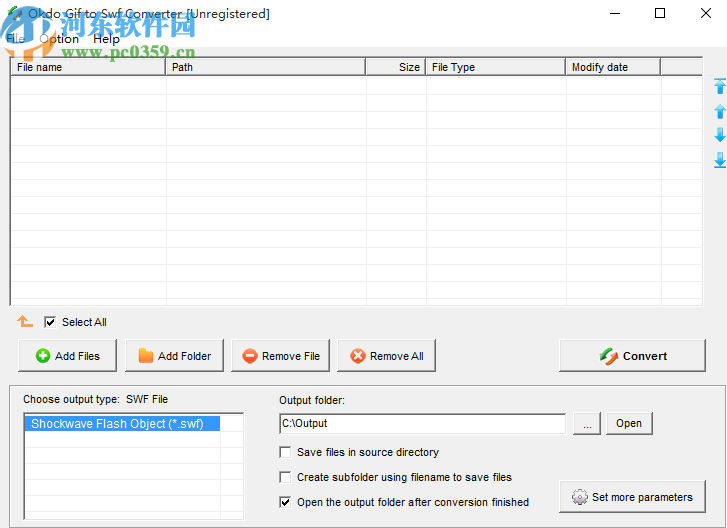Viewport: 727px width, 528px height.
Task: Click the Add Files button
Action: (67, 356)
